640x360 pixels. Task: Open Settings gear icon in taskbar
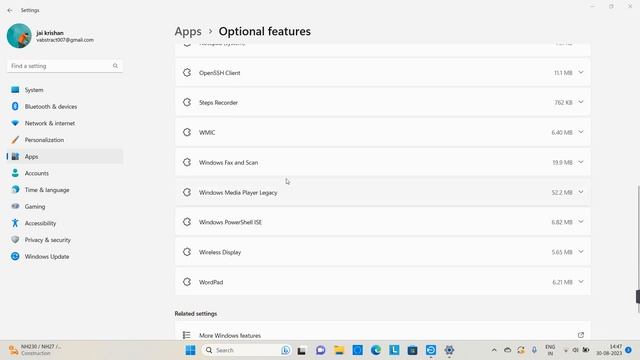tap(449, 350)
